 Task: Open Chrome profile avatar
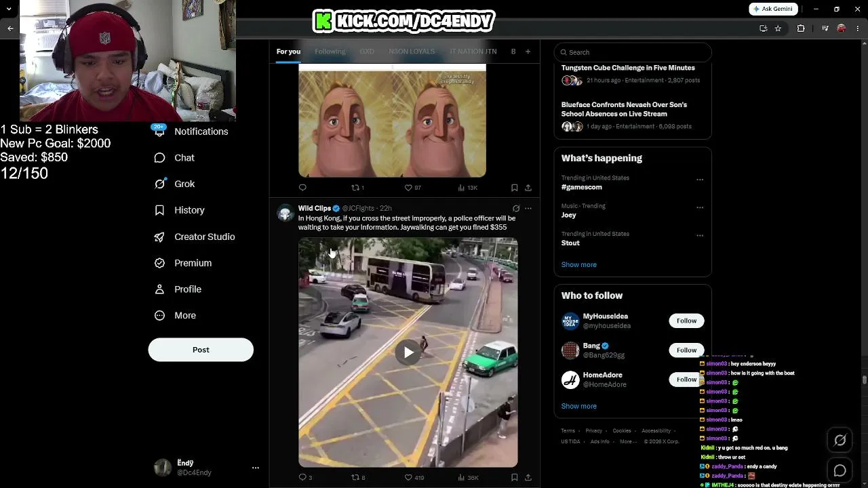click(842, 28)
